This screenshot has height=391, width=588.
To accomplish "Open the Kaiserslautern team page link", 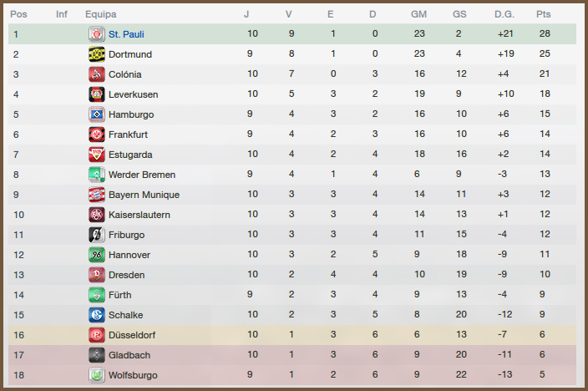I will 139,215.
